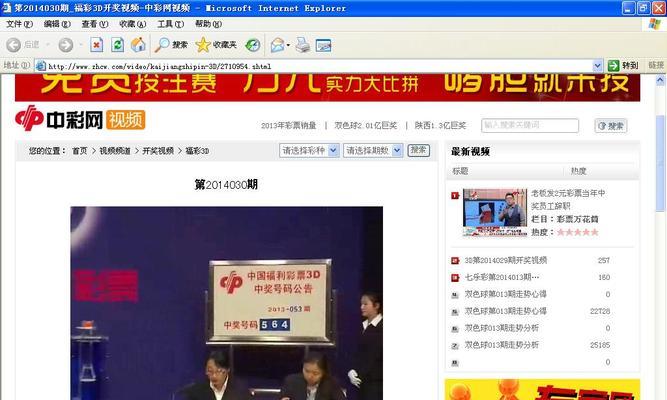Click the 视频频道 breadcrumb link
The image size is (667, 400).
[x=115, y=151]
